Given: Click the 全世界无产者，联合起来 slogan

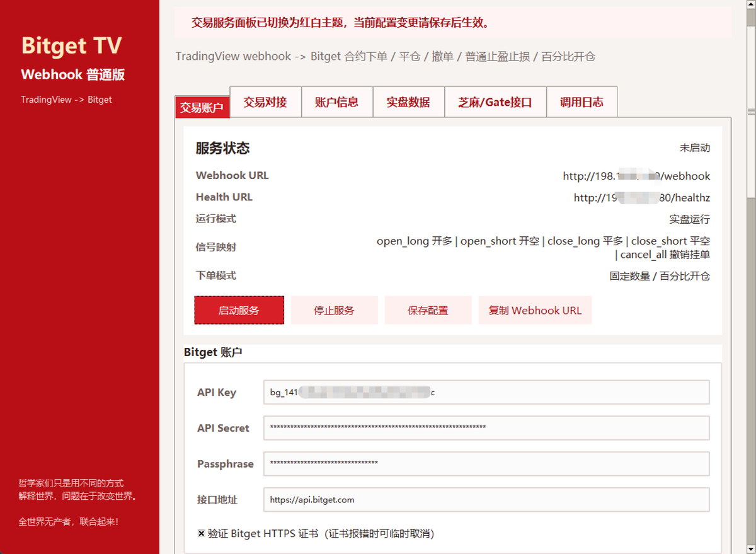Looking at the screenshot, I should (69, 522).
